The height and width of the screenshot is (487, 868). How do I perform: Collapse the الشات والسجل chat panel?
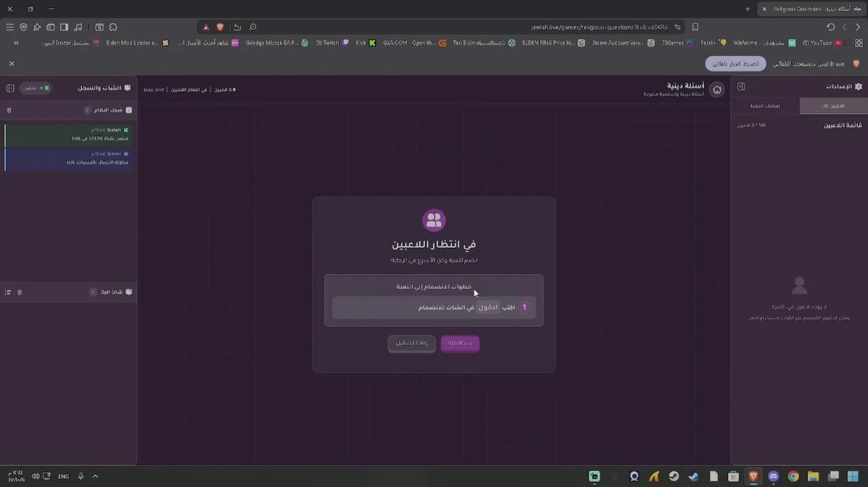10,88
